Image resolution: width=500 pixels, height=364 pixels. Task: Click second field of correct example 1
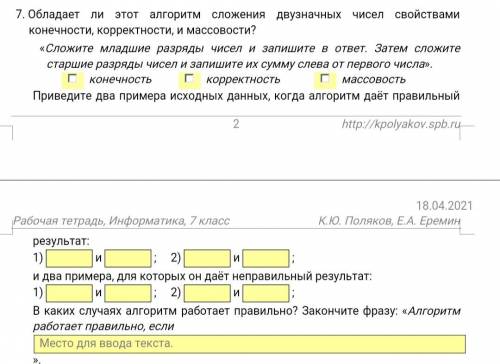pos(128,258)
